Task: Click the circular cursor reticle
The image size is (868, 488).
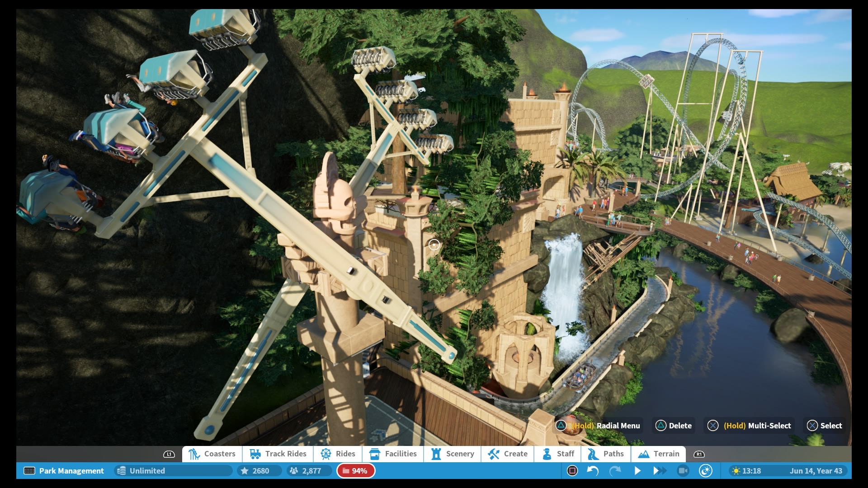Action: (434, 245)
